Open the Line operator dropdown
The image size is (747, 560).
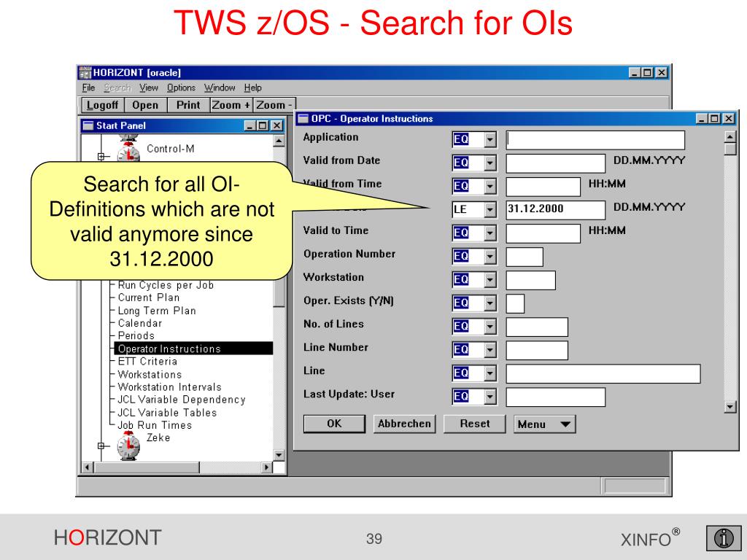pos(489,373)
